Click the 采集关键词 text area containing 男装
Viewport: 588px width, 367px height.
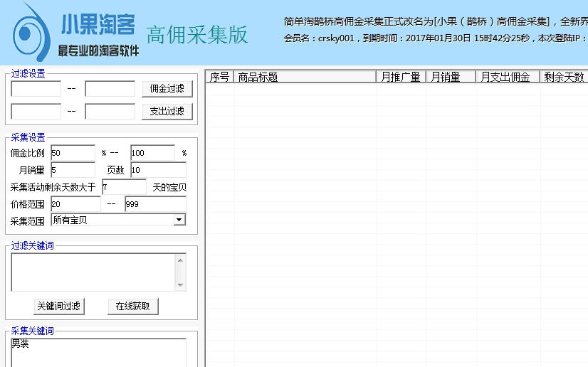tap(99, 353)
